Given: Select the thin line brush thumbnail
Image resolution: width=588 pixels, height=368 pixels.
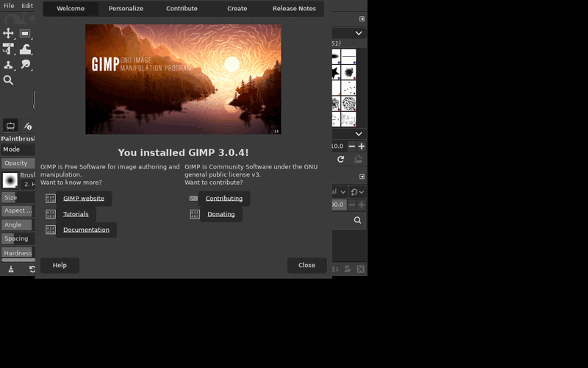Looking at the screenshot, I should click(348, 57).
